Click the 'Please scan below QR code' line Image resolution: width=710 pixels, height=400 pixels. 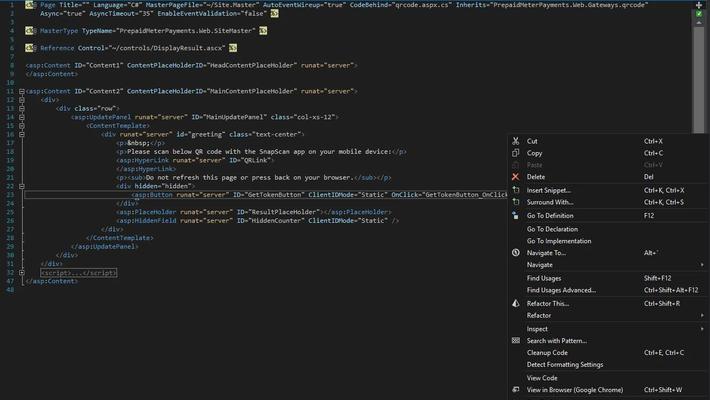point(261,152)
